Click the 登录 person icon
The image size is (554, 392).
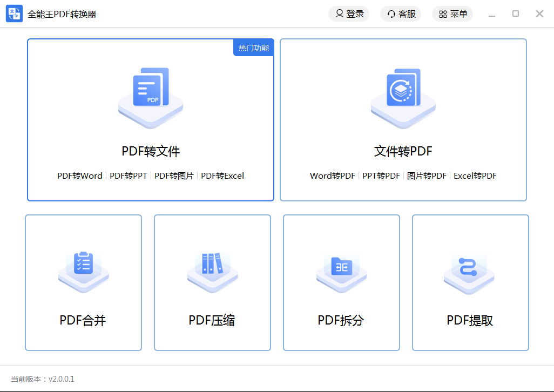coord(339,14)
